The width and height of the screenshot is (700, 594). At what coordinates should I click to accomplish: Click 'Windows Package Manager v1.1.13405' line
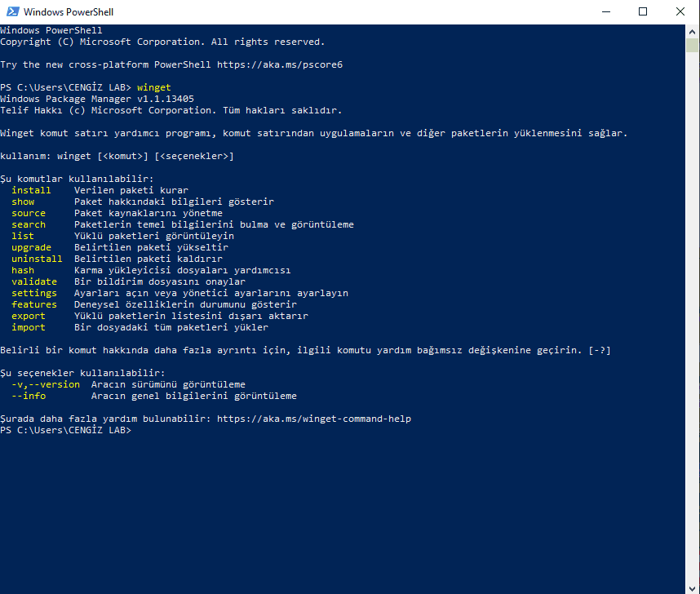(x=97, y=100)
